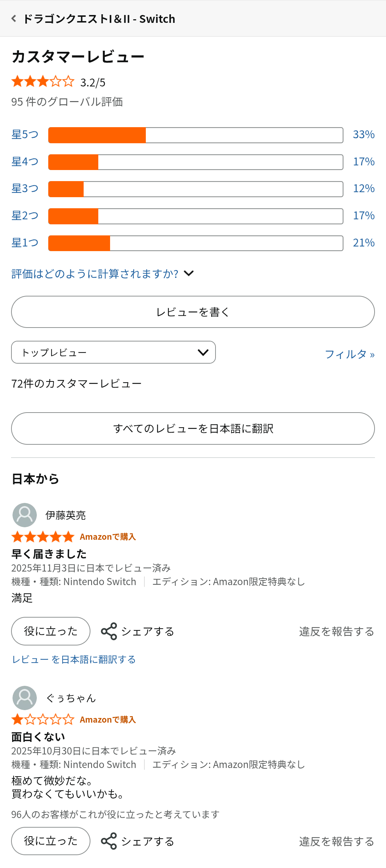Image resolution: width=386 pixels, height=868 pixels.
Task: Click the overall star rating icons
Action: click(x=43, y=82)
